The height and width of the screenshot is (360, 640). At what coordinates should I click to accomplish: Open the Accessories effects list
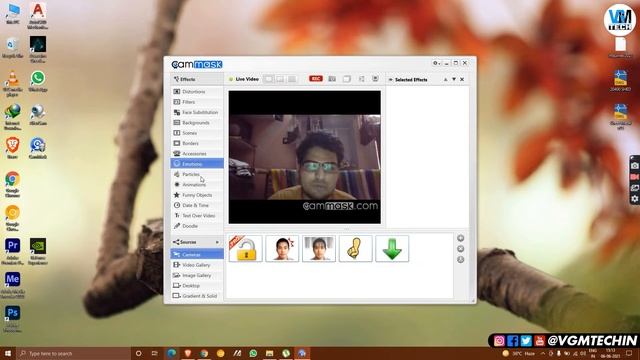click(x=197, y=153)
